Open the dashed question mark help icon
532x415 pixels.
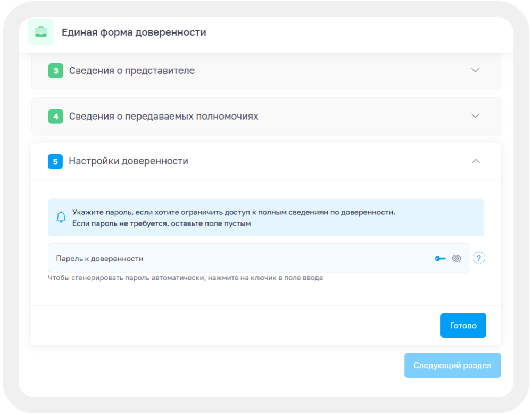(479, 258)
